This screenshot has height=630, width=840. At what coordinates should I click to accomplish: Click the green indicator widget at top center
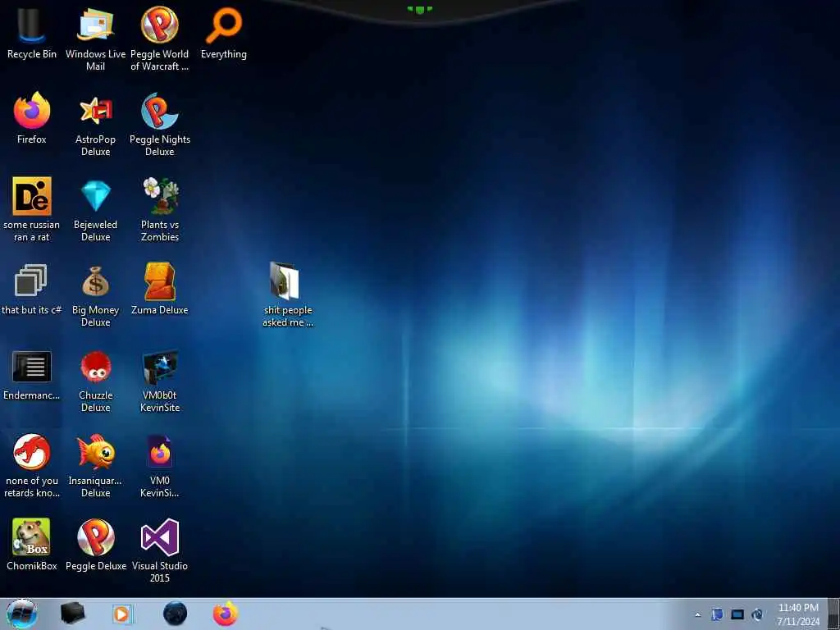pos(419,10)
